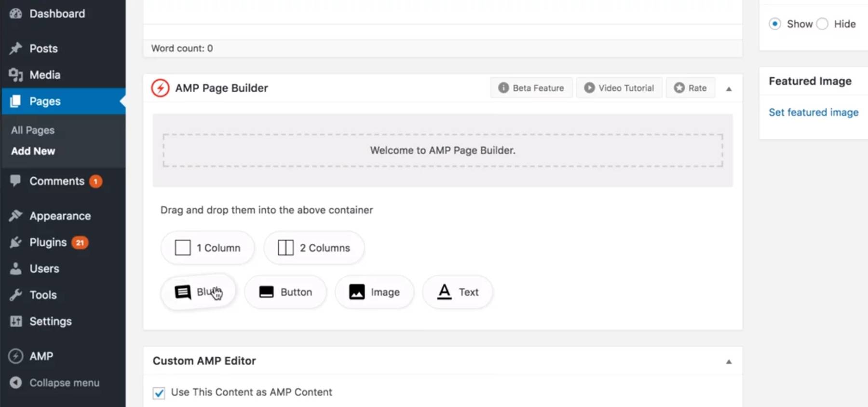This screenshot has width=868, height=407.
Task: Open the Users menu label
Action: click(x=44, y=268)
